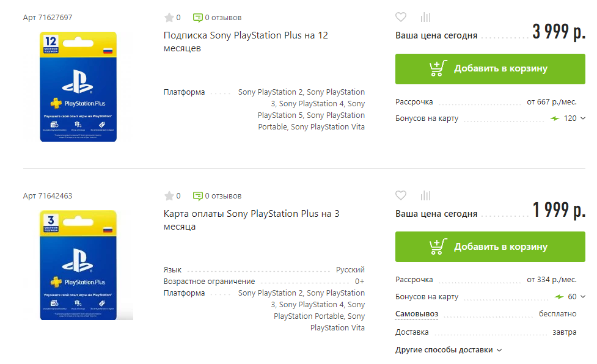
Task: Open the Самовывоз pickup link
Action: (417, 314)
